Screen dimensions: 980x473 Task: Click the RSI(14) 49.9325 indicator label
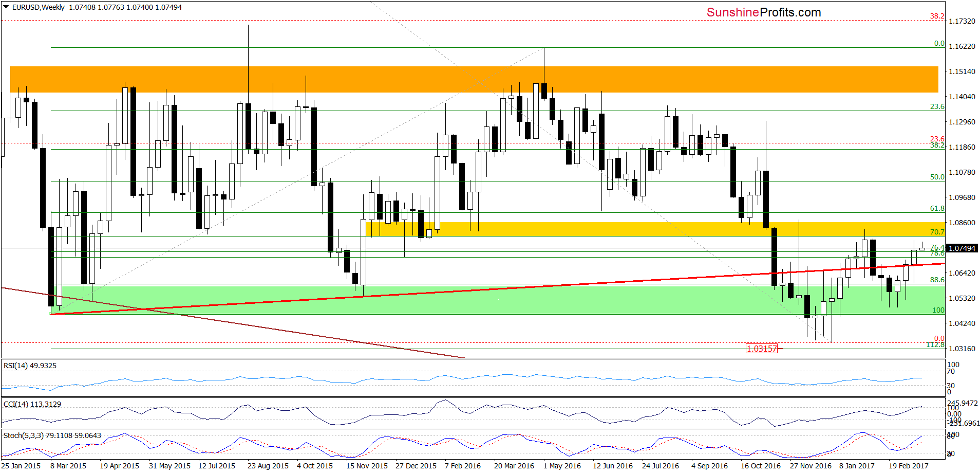(30, 366)
